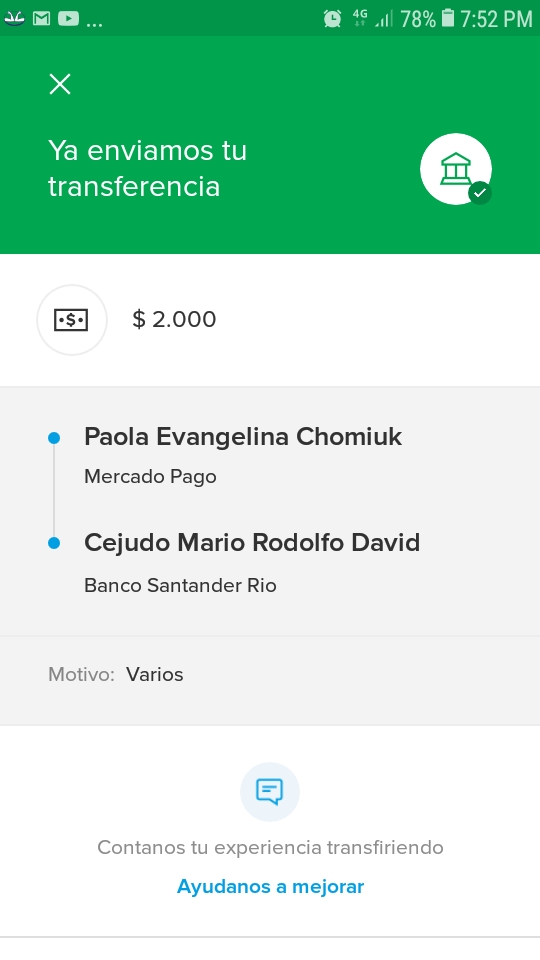
Task: Select recipient Cejudo Mario Rodolfo David
Action: point(252,543)
